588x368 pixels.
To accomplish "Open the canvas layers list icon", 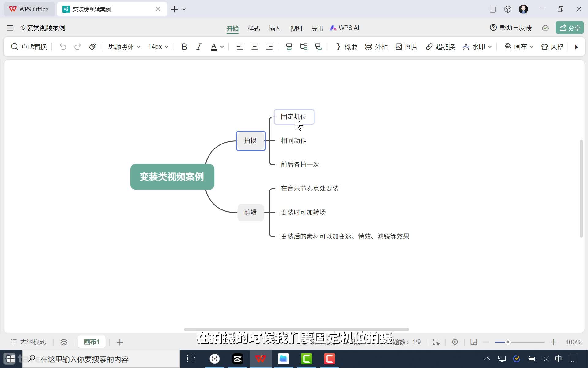I will pos(64,342).
